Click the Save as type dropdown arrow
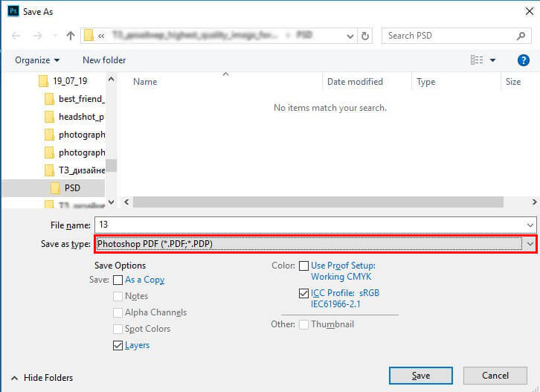Viewport: 540px width, 392px height. pyautogui.click(x=530, y=244)
